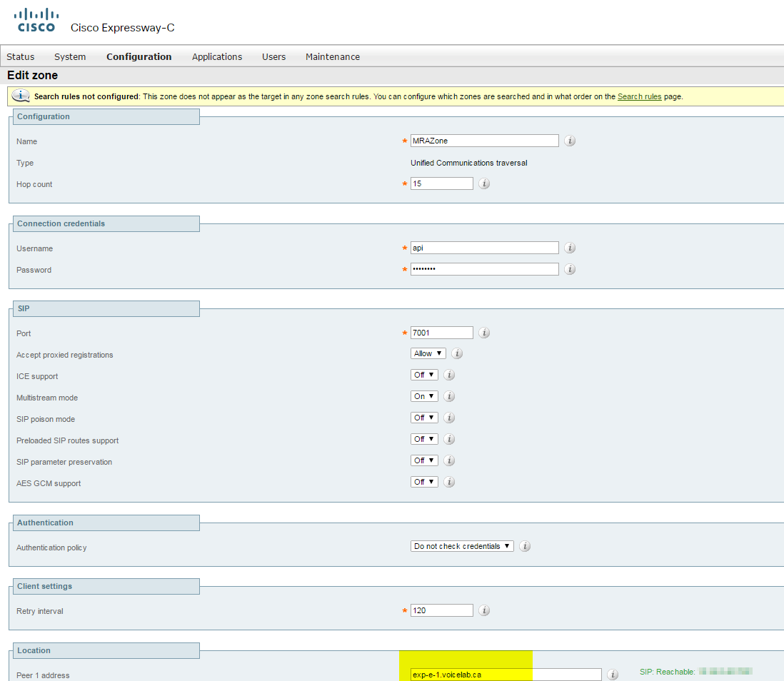This screenshot has height=681, width=784.
Task: Show help info for the Name field
Action: tap(570, 141)
